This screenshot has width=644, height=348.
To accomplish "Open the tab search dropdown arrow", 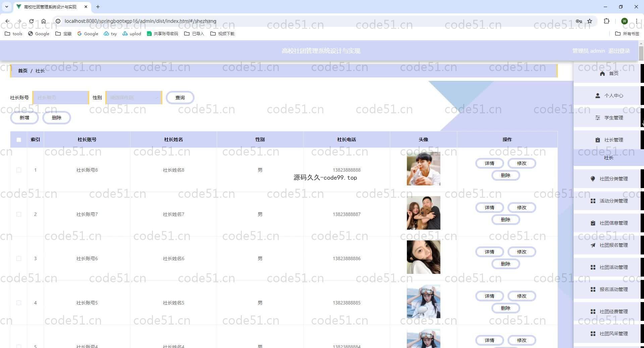I will point(6,7).
